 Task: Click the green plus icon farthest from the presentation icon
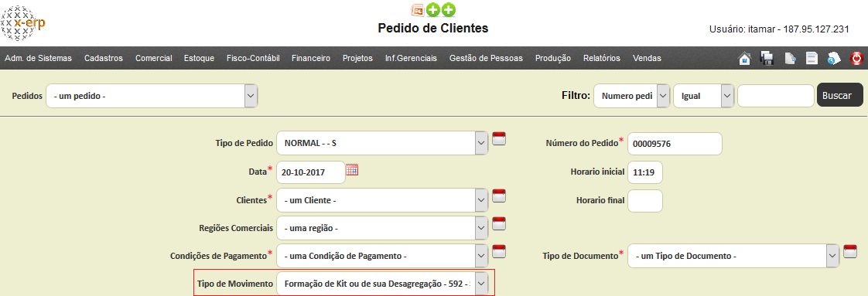point(449,9)
